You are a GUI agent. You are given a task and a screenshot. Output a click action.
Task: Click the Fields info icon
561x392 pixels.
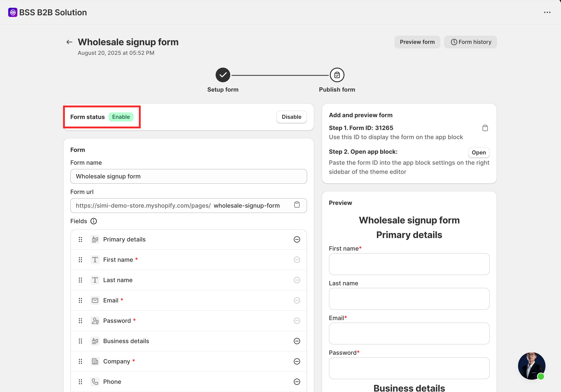pyautogui.click(x=94, y=221)
